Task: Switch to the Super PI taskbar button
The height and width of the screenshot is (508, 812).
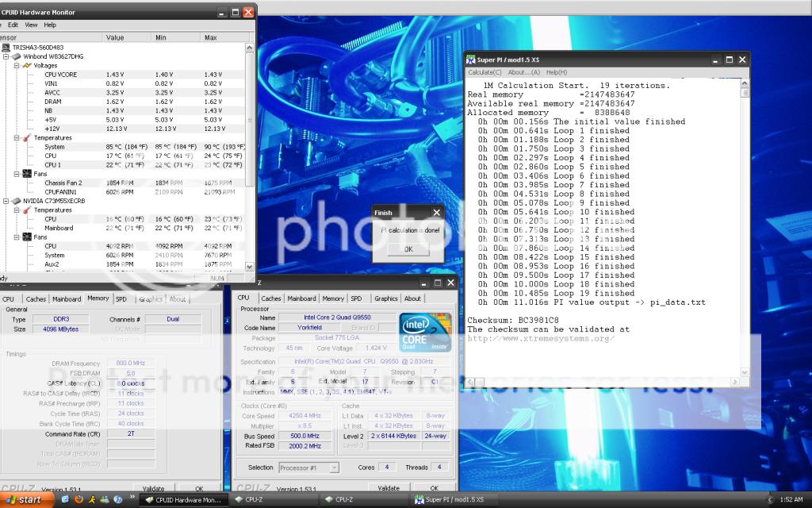Action: coord(454,500)
